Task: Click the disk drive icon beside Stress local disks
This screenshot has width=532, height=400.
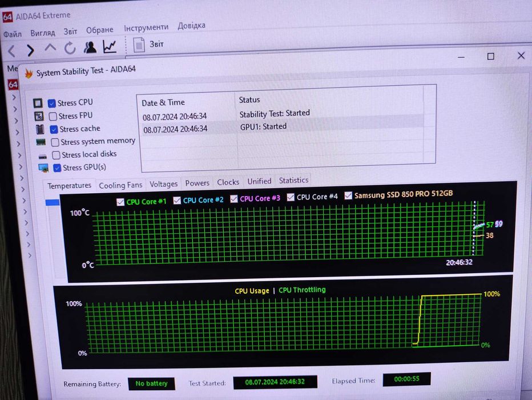Action: 42,156
